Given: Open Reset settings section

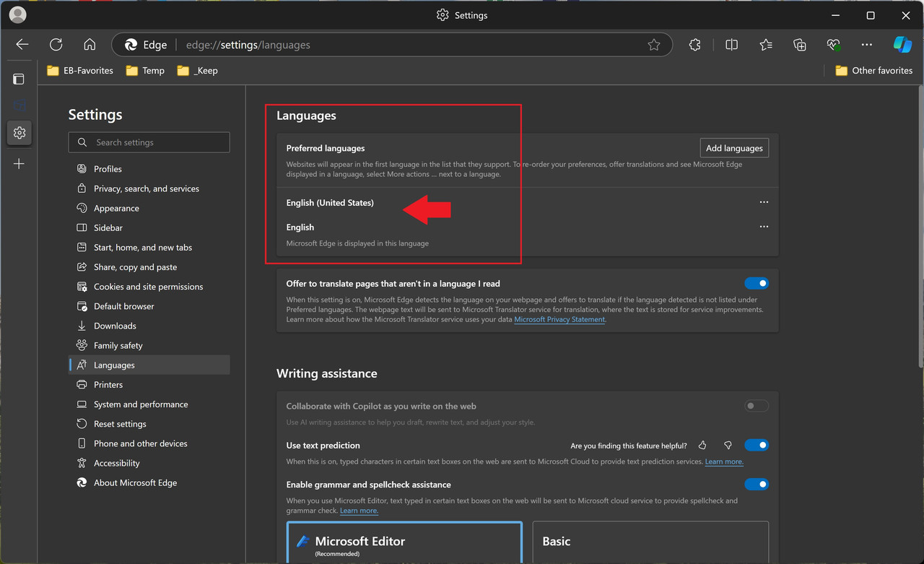Looking at the screenshot, I should [x=149, y=424].
